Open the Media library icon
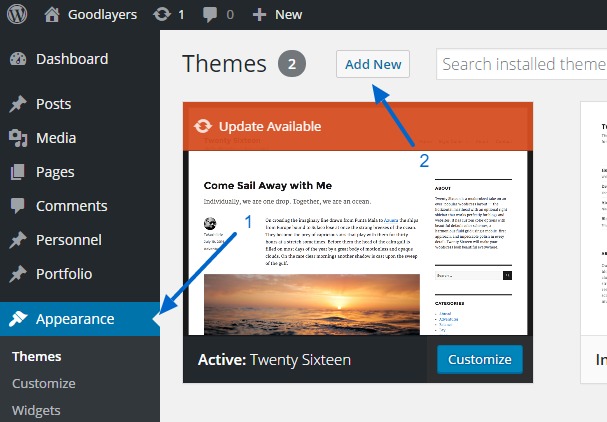 click(x=18, y=138)
